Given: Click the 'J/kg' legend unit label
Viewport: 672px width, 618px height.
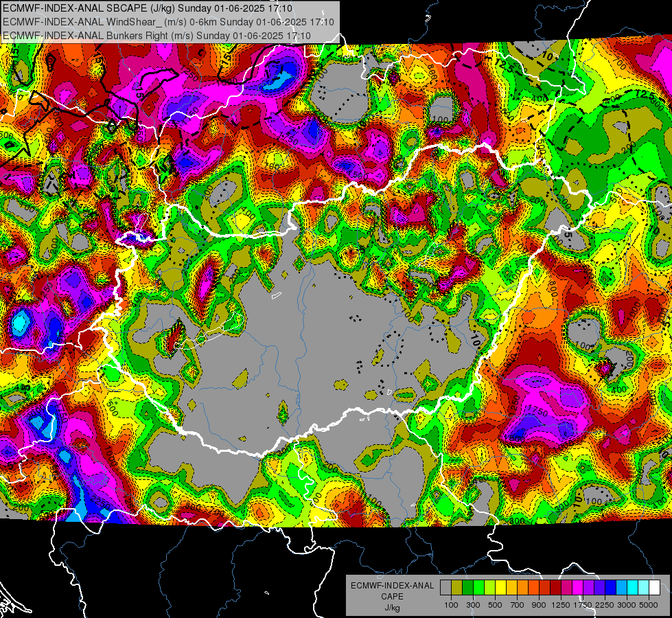Looking at the screenshot, I should (x=392, y=608).
